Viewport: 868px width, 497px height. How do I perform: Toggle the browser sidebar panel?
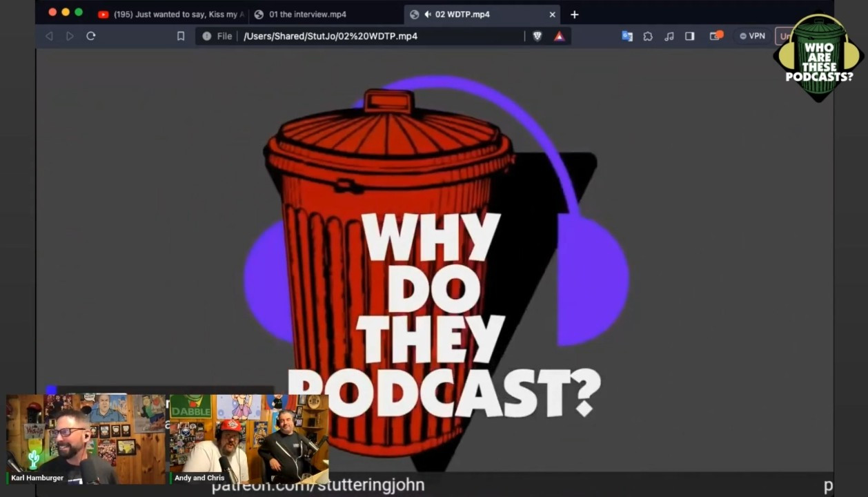(689, 36)
